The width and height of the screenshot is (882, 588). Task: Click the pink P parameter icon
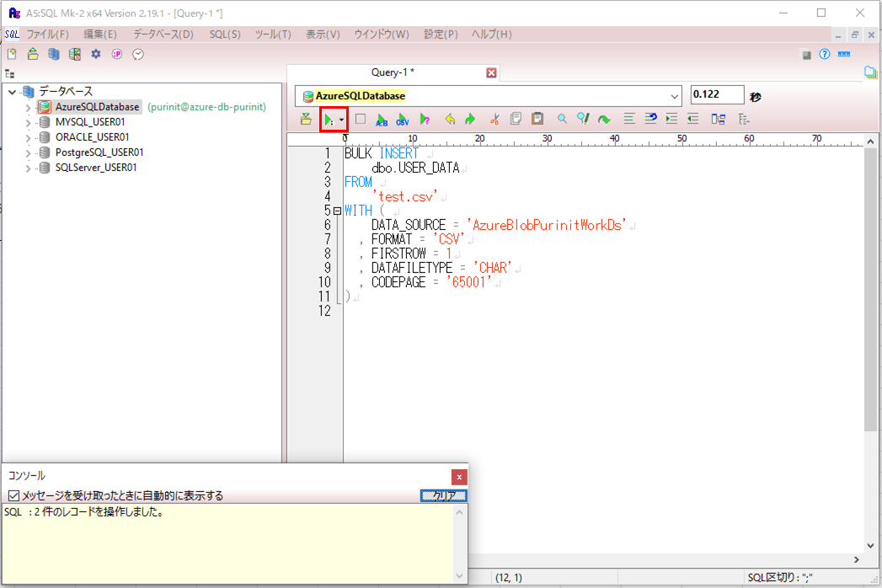click(x=117, y=54)
